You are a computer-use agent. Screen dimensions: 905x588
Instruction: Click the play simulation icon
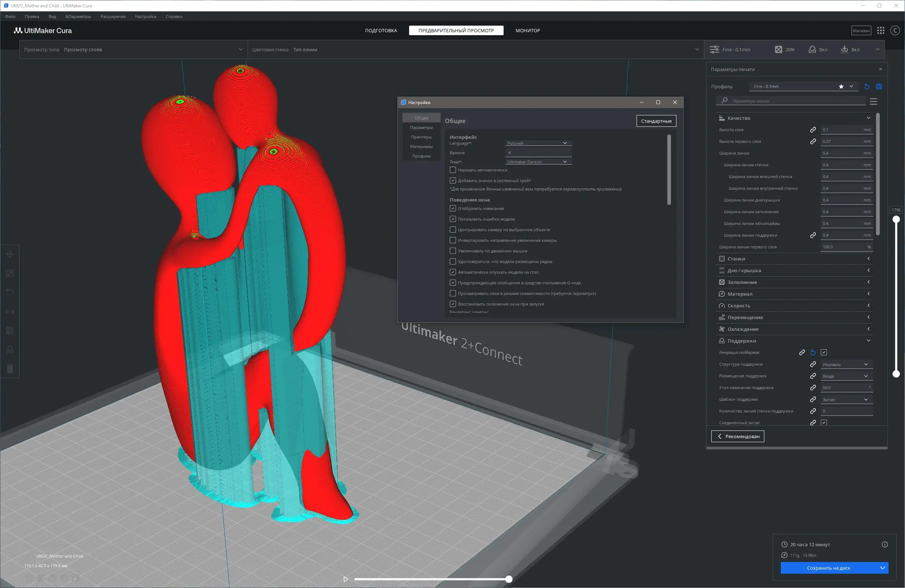click(345, 579)
